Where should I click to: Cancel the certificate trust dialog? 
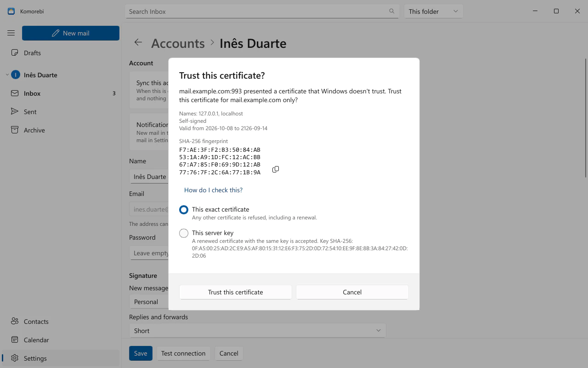[352, 292]
